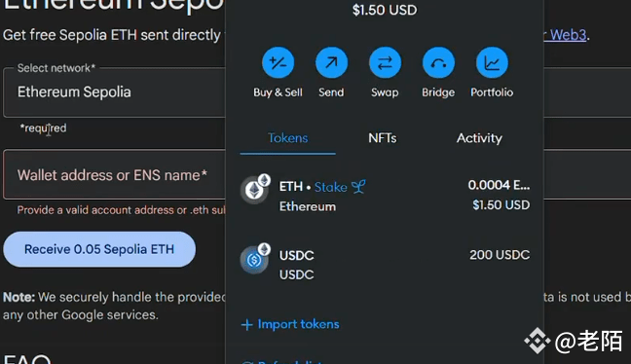
Task: Open the Activity tab
Action: [x=479, y=138]
